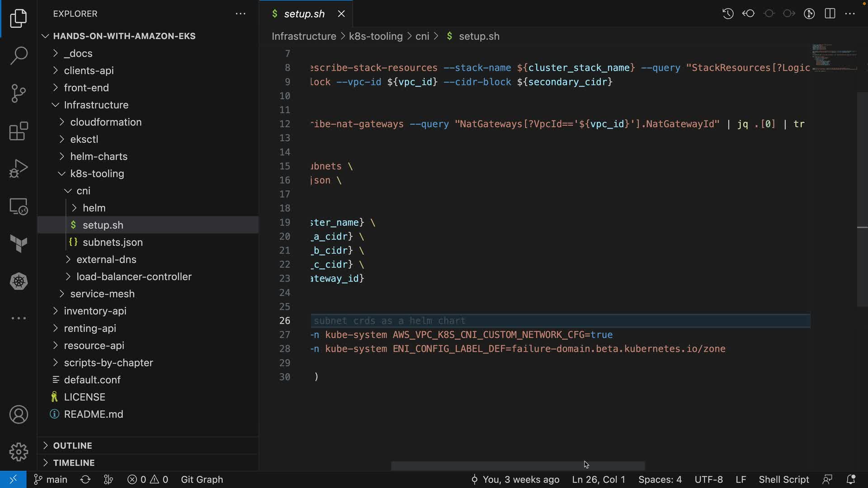Click the main branch indicator
The image size is (868, 488).
(x=51, y=479)
